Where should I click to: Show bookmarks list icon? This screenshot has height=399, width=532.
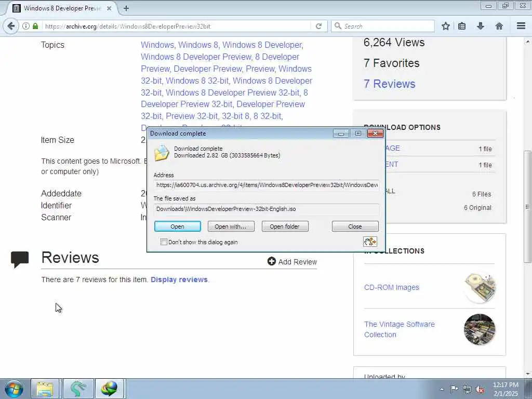(462, 26)
